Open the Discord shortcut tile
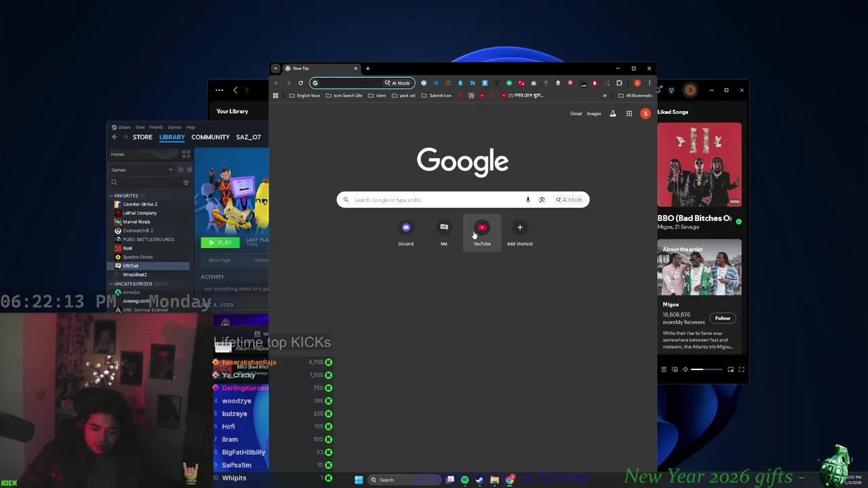The height and width of the screenshot is (488, 868). pyautogui.click(x=406, y=232)
